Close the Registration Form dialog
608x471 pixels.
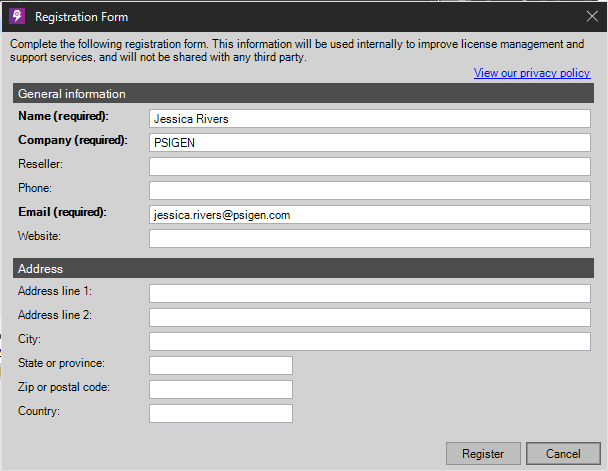pyautogui.click(x=592, y=16)
